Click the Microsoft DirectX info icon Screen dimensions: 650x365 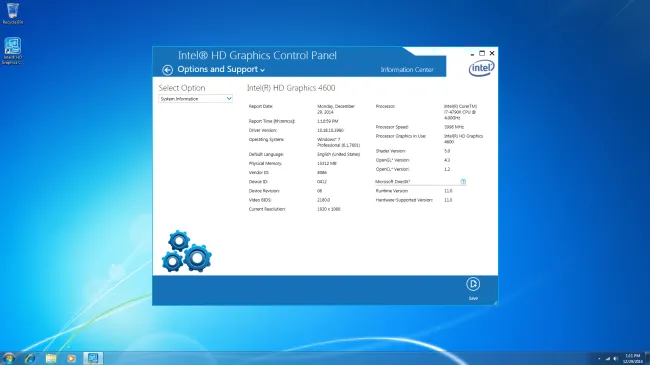click(x=463, y=181)
